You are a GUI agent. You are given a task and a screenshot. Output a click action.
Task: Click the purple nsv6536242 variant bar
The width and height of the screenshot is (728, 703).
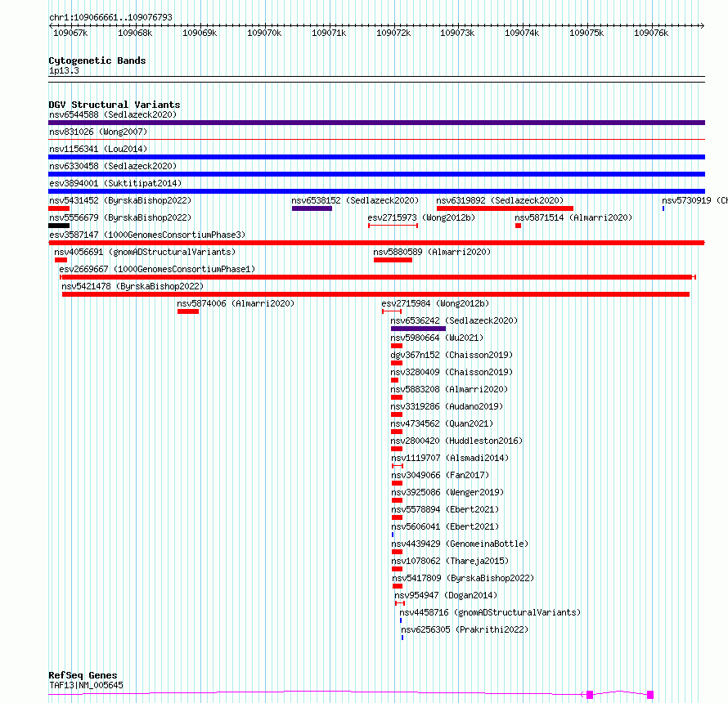point(418,329)
